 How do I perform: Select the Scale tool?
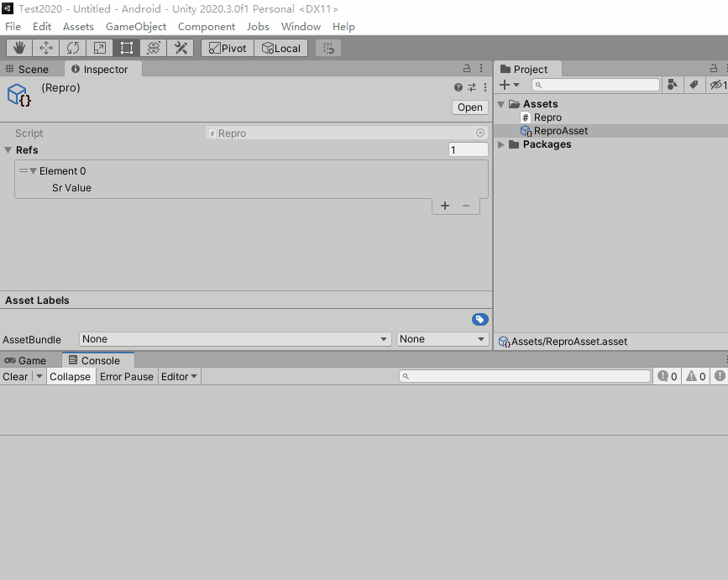click(99, 48)
